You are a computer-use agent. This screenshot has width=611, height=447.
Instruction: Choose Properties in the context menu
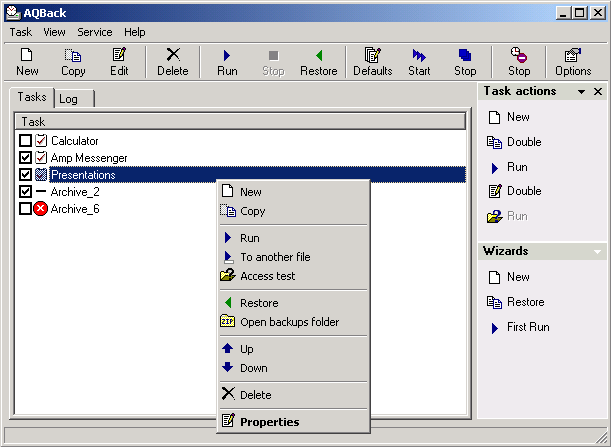click(x=293, y=422)
